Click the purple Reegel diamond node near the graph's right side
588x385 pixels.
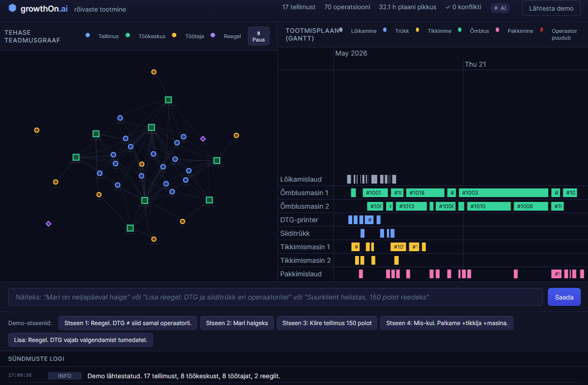click(203, 139)
